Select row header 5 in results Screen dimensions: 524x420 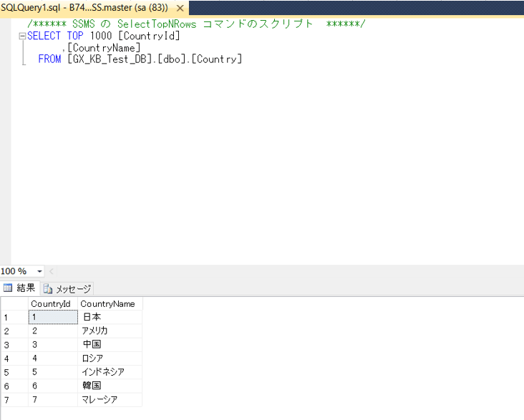(x=15, y=372)
